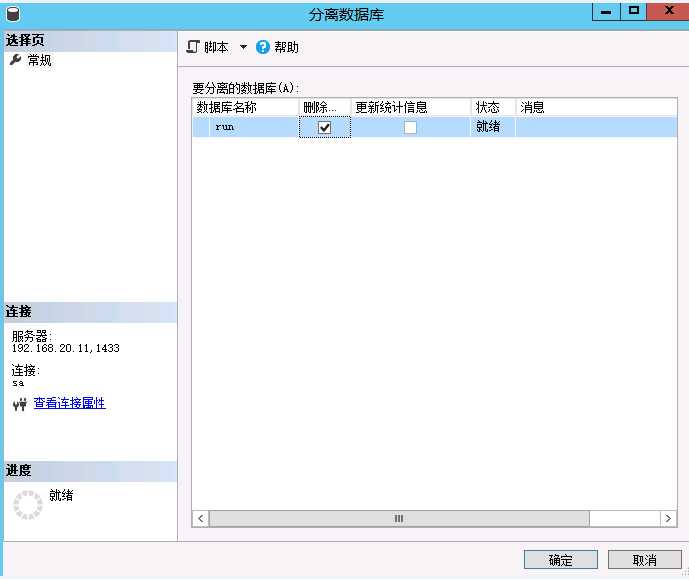
Task: Click the horizontal scrollbar thumb
Action: (x=399, y=518)
